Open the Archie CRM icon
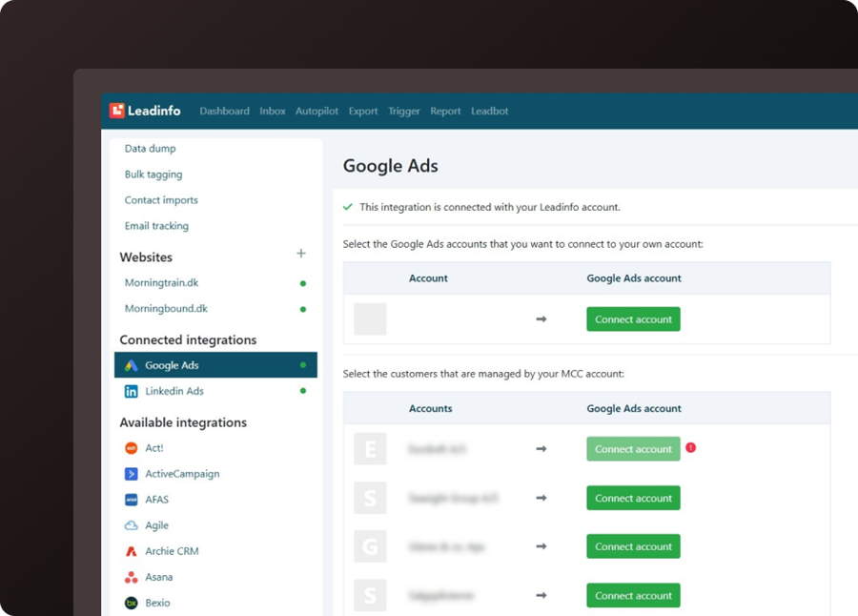This screenshot has height=616, width=858. [x=132, y=551]
